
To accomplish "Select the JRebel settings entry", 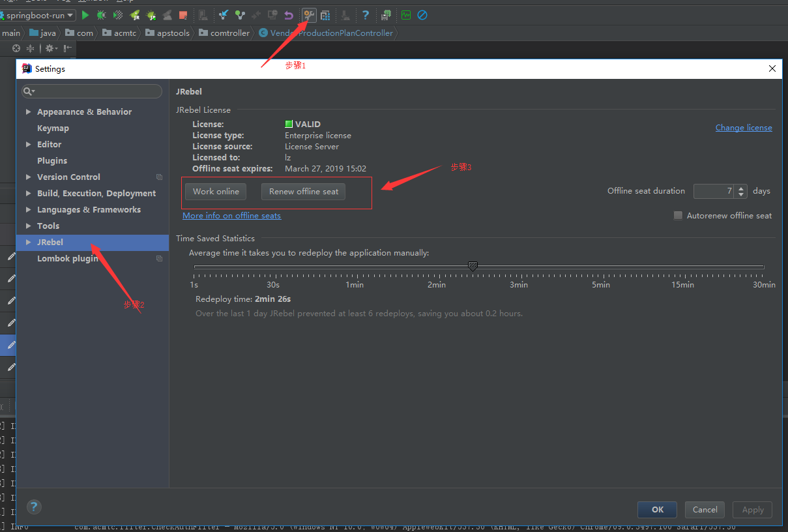I will (93, 243).
